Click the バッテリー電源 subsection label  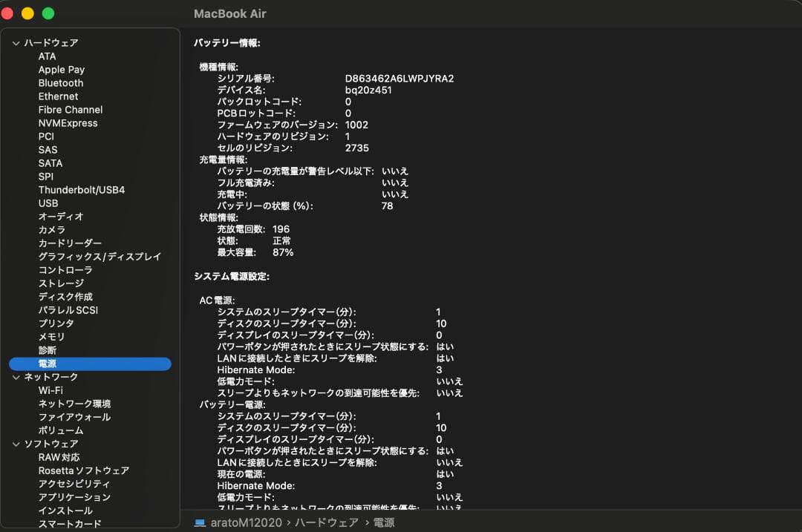coord(232,404)
